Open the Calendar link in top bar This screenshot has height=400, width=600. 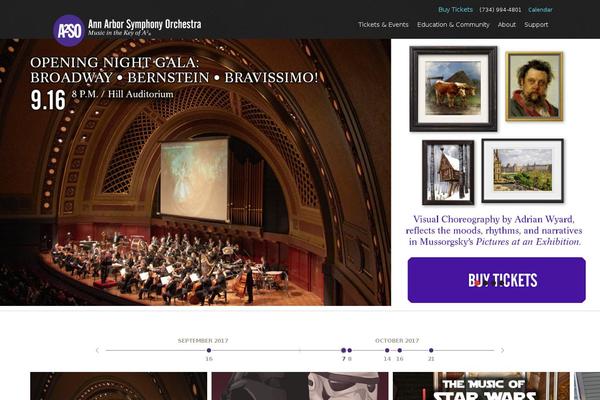[540, 10]
